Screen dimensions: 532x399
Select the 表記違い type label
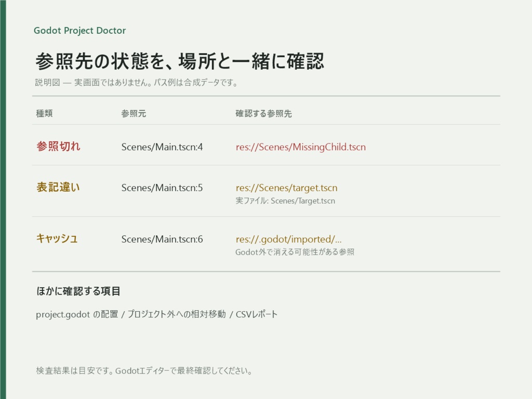pos(58,187)
